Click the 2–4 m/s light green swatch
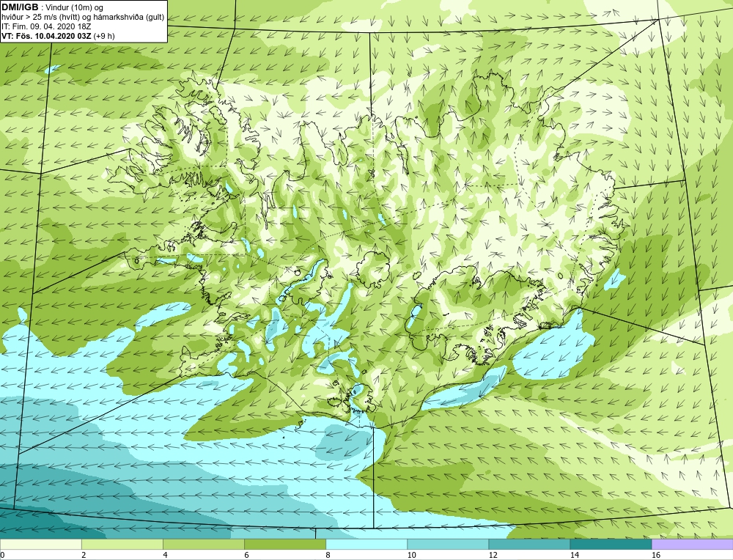The height and width of the screenshot is (560, 733). [122, 544]
